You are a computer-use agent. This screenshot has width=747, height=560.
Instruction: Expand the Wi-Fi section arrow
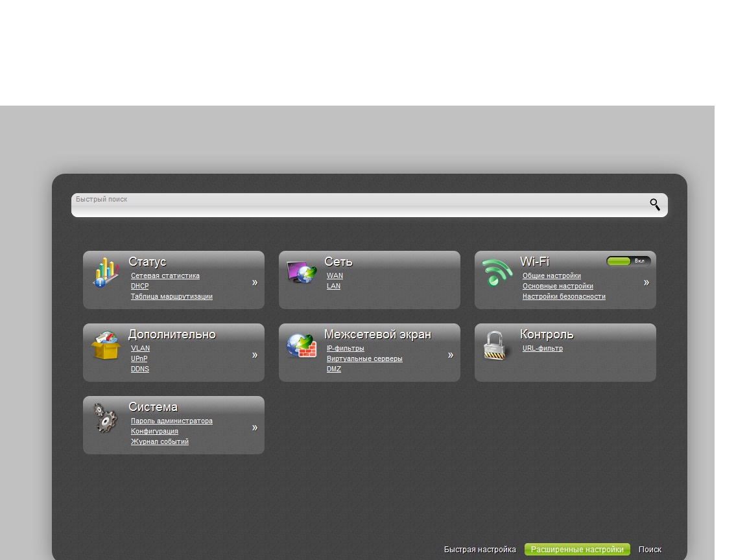[646, 283]
